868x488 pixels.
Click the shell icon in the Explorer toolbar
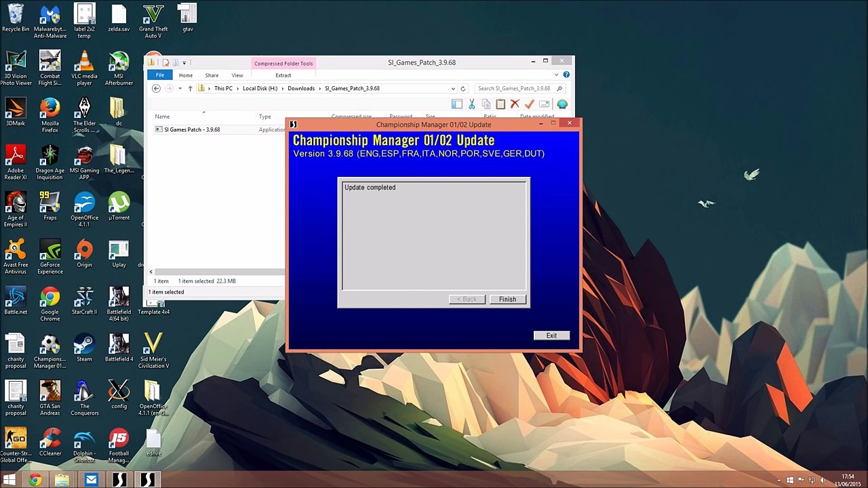[562, 104]
